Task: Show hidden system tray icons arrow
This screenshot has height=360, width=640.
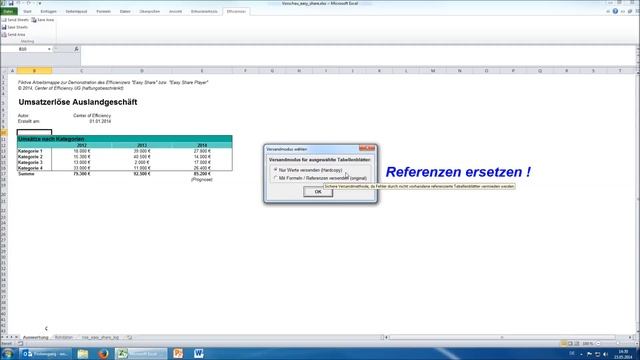Action: [x=581, y=354]
